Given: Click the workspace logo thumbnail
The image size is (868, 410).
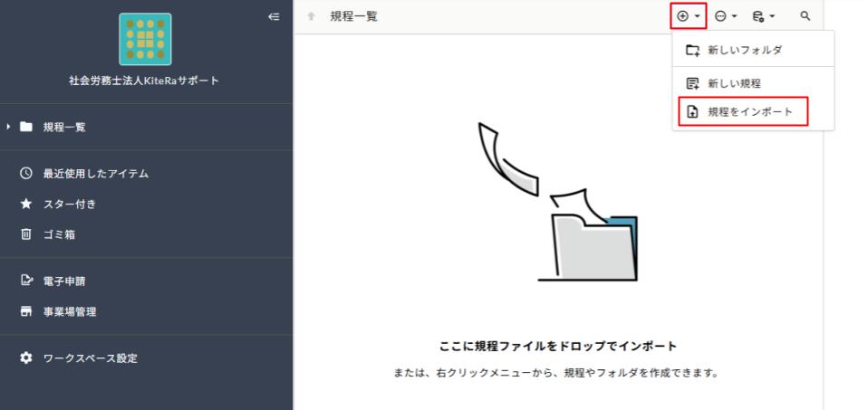Looking at the screenshot, I should point(145,39).
